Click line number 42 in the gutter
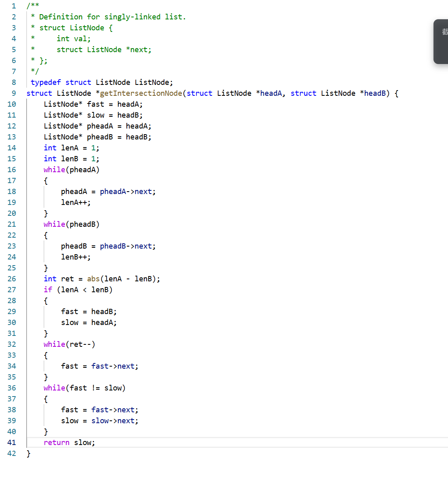 tap(12, 454)
